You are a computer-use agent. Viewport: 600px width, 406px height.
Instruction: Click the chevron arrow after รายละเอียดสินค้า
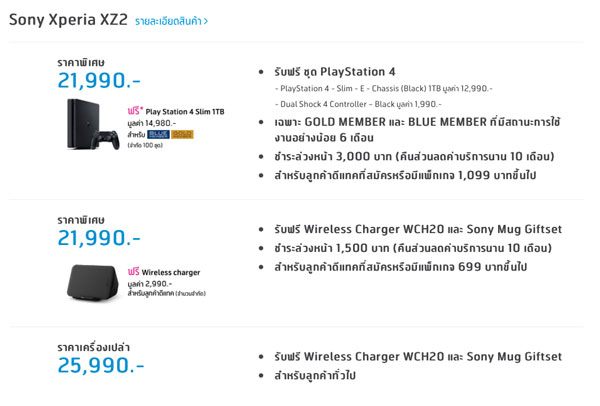point(205,21)
